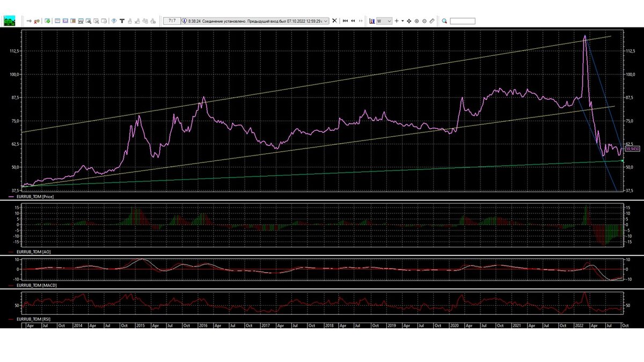Click the instrument search input field

click(x=463, y=21)
